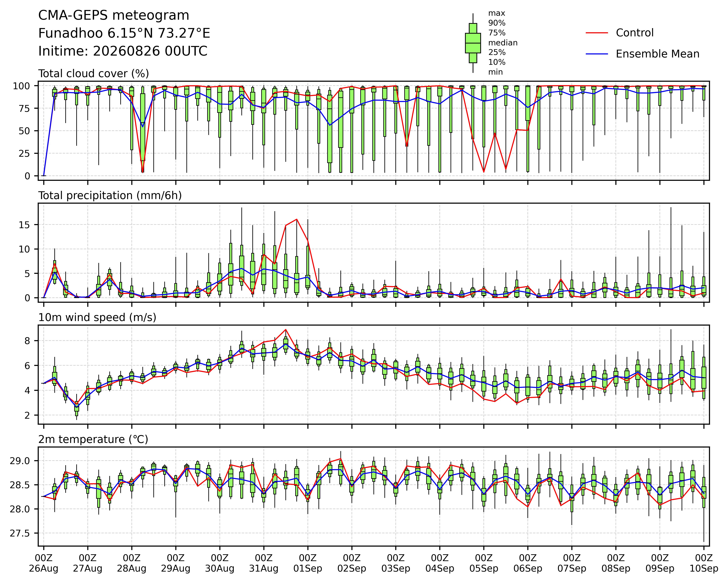Screen dimensions: 728x583
Task: Click the Total cloud cover panel title
Action: (x=94, y=74)
